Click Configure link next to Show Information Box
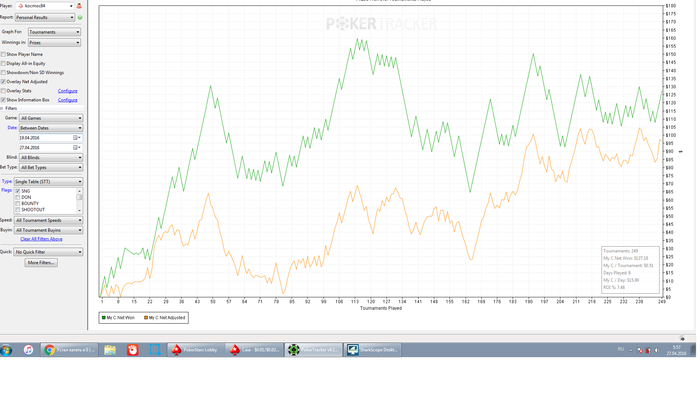Screen dimensions: 700x394 coord(67,100)
